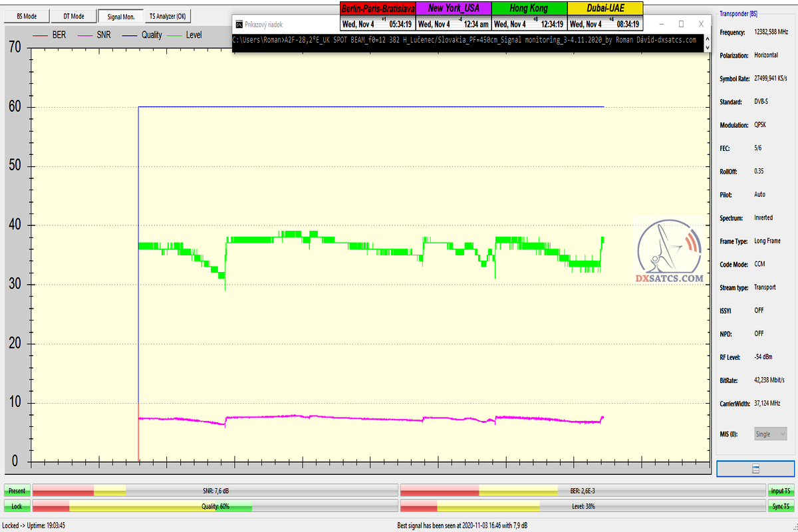The height and width of the screenshot is (532, 798).
Task: Close the Príkazový riadok command window
Action: [701, 24]
